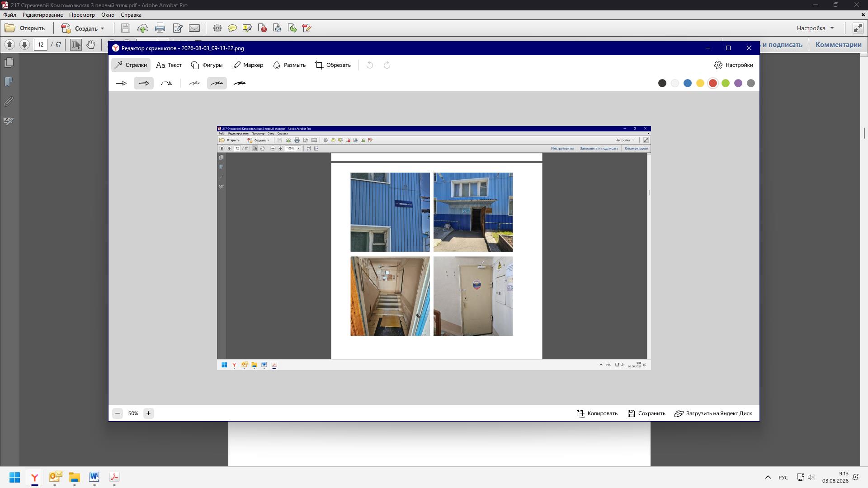Open page thumbnails panel in Acrobat sidebar
868x488 pixels.
[9, 62]
